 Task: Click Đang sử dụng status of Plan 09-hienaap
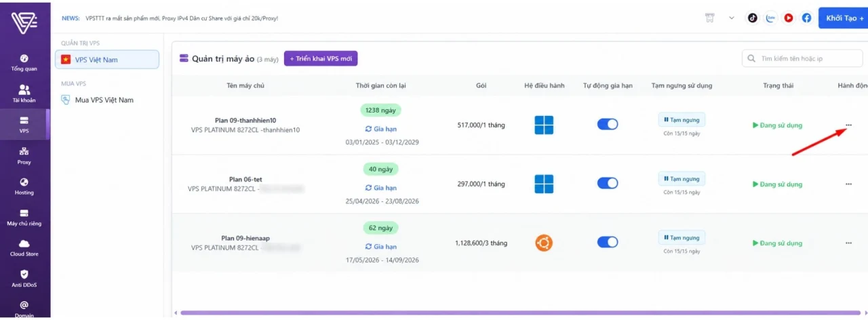pyautogui.click(x=777, y=243)
